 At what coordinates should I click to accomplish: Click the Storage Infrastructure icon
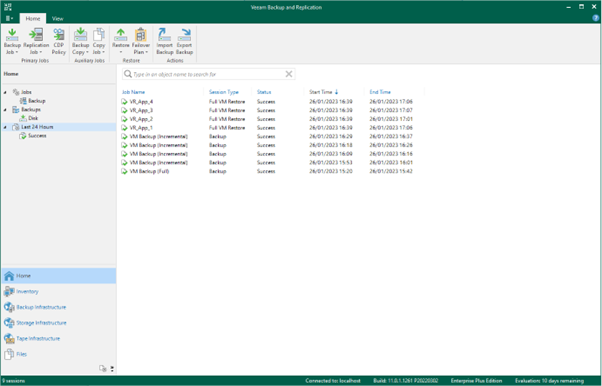[x=9, y=323]
